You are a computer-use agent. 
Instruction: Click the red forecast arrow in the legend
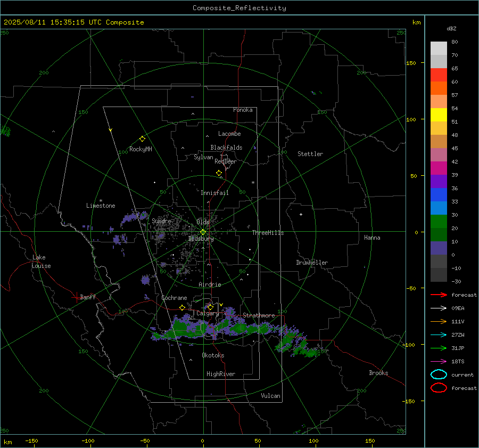[x=439, y=295]
